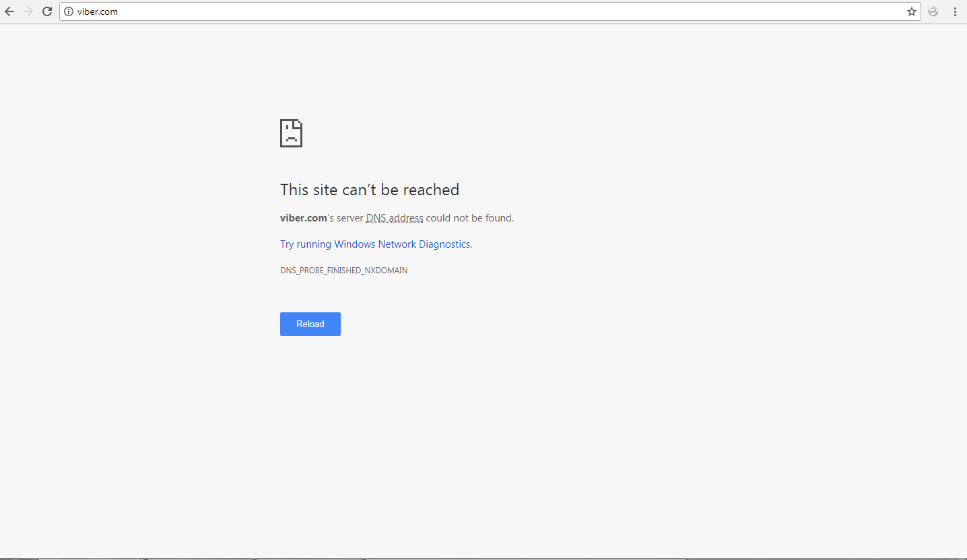The image size is (967, 560).
Task: Click the bold viber.com text in message
Action: 303,218
